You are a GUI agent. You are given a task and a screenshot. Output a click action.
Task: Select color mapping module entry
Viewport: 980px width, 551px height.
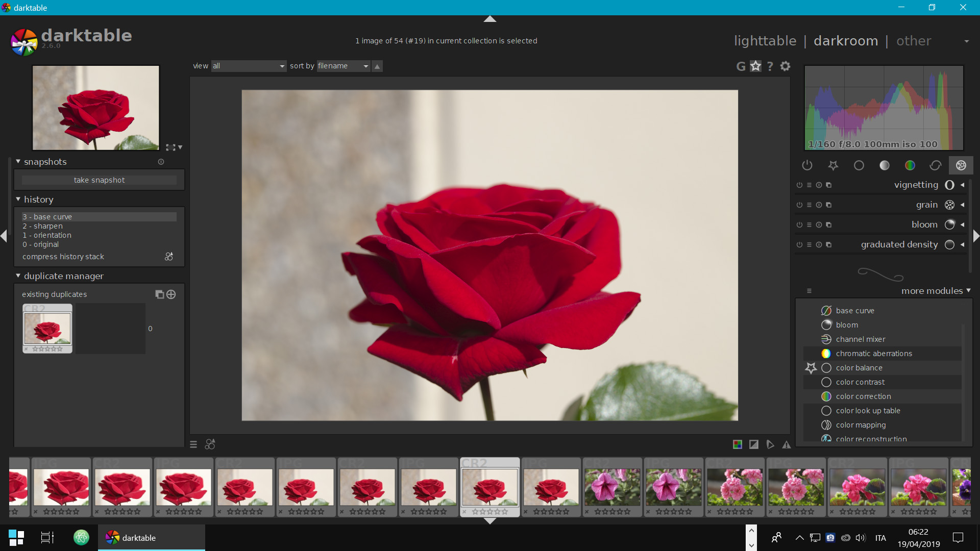coord(882,425)
